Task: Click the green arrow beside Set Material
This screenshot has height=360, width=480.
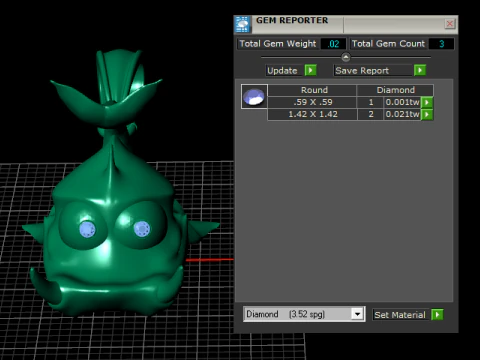Action: pos(437,314)
